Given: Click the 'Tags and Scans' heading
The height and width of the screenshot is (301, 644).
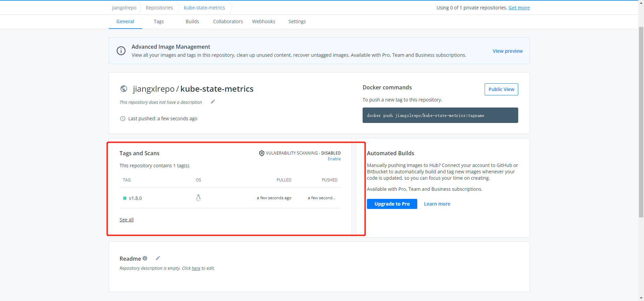Looking at the screenshot, I should click(x=139, y=153).
